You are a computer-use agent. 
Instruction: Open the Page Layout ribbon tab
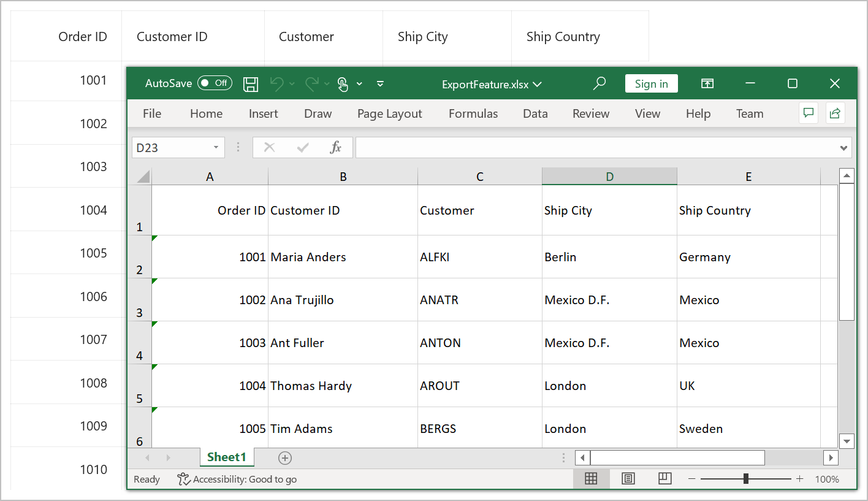tap(390, 113)
